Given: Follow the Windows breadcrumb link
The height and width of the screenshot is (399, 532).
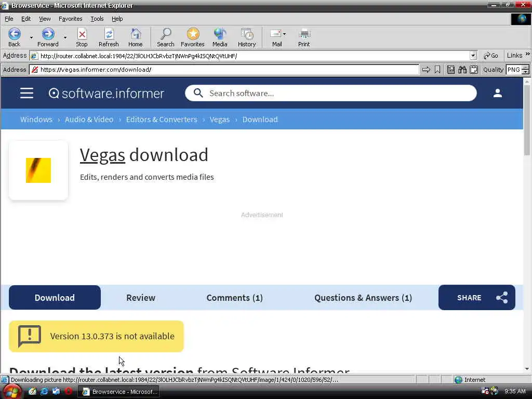Looking at the screenshot, I should (x=36, y=119).
